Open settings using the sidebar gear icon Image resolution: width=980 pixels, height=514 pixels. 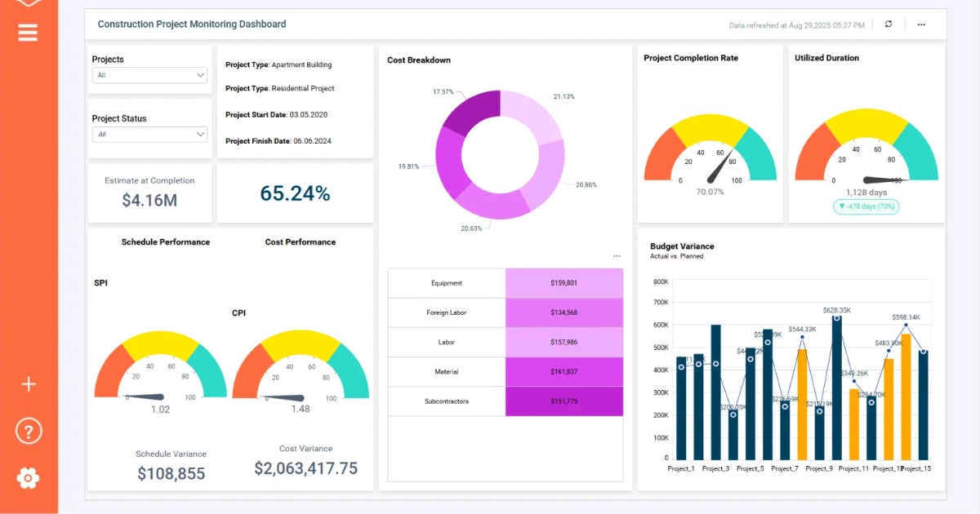point(29,478)
